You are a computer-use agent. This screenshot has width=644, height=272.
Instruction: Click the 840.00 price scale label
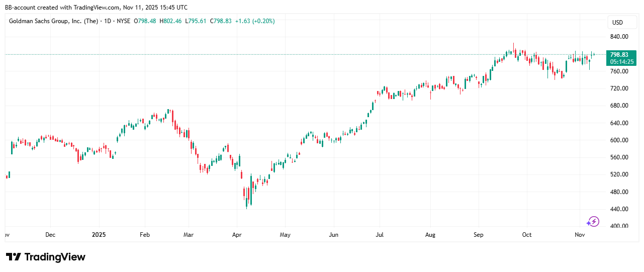click(618, 37)
